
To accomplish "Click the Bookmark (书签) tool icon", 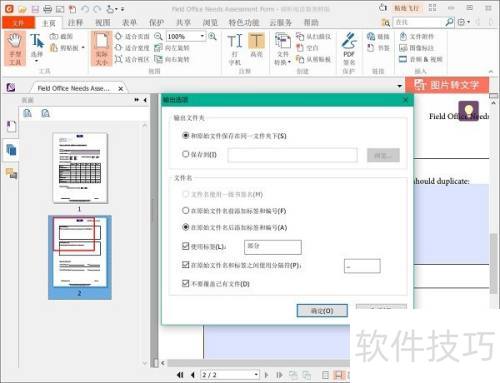I will pyautogui.click(x=371, y=48).
